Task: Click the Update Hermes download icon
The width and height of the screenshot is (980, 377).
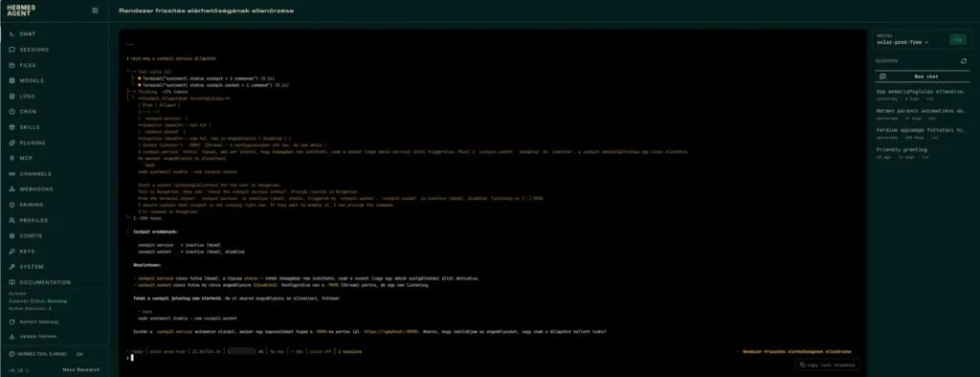Action: (x=11, y=337)
